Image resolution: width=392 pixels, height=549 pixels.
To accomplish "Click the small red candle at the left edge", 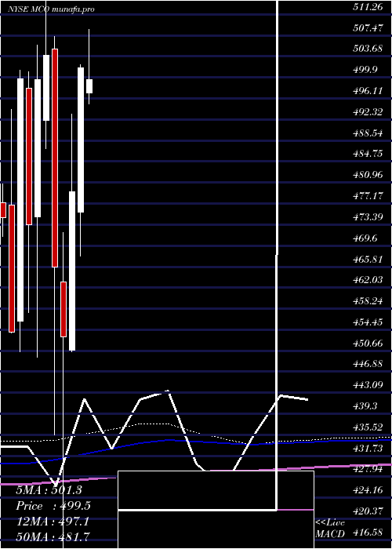I will (3, 209).
